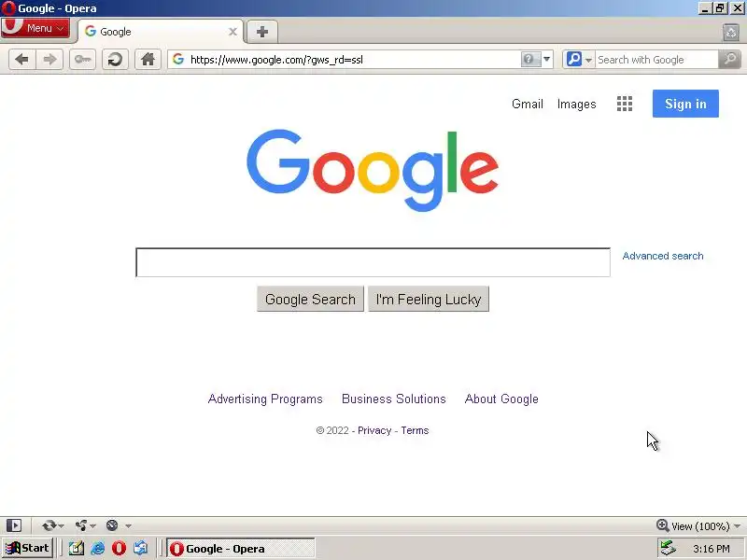Expand the address bar history dropdown

tap(546, 60)
